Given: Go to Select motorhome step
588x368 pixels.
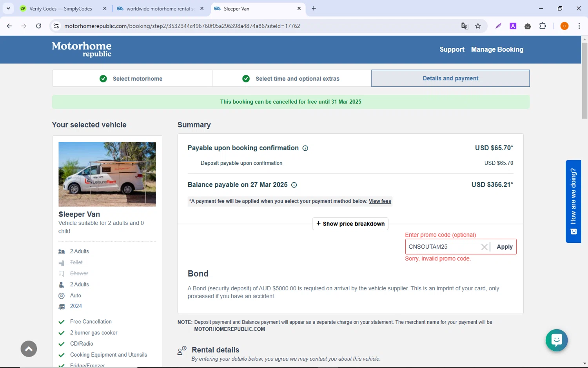Looking at the screenshot, I should click(x=132, y=78).
